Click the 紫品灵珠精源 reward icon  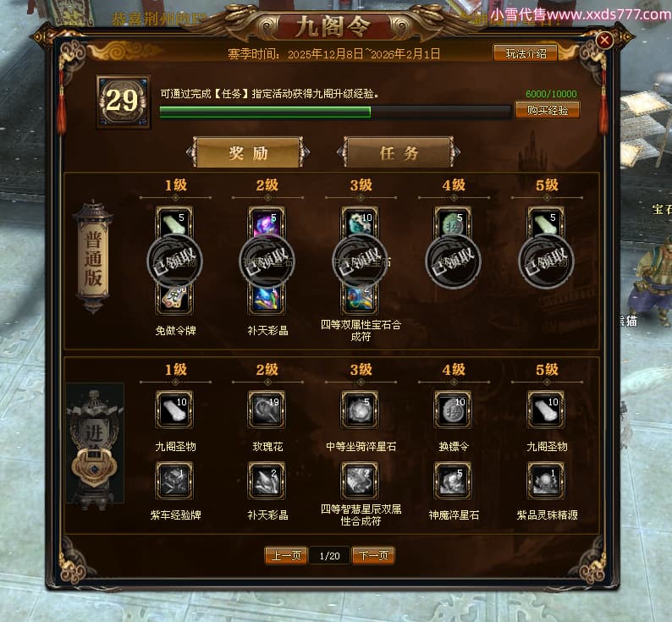pos(547,481)
